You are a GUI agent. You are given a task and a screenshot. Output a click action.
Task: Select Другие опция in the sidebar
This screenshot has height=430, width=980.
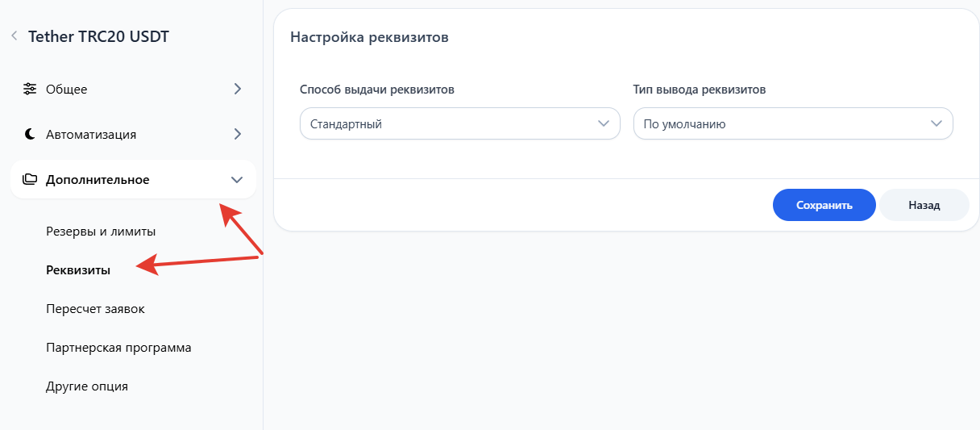tap(87, 386)
